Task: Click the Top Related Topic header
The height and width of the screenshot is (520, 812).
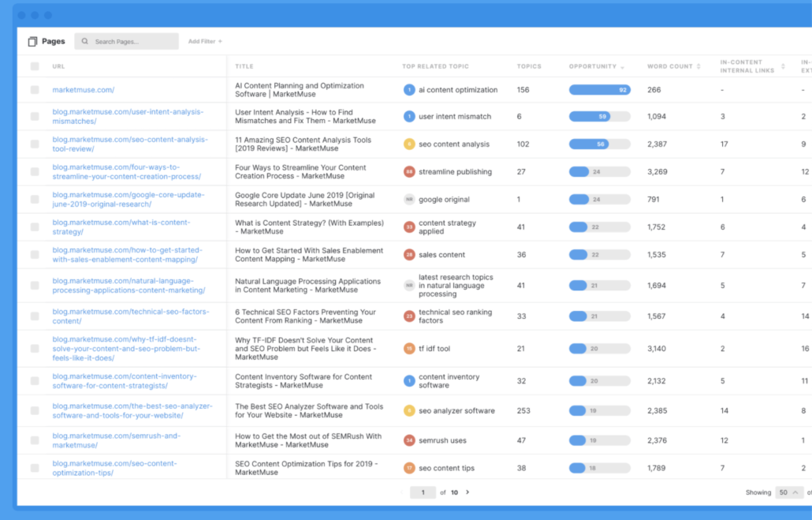Action: pyautogui.click(x=435, y=66)
